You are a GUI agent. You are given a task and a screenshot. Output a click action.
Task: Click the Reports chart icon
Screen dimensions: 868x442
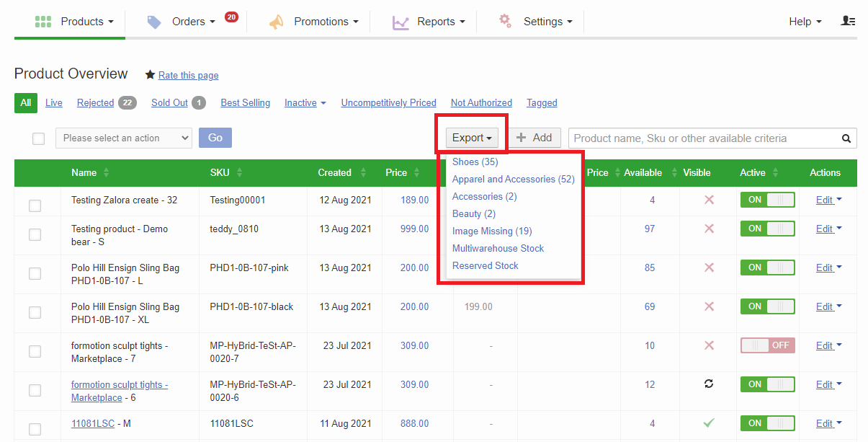point(401,22)
